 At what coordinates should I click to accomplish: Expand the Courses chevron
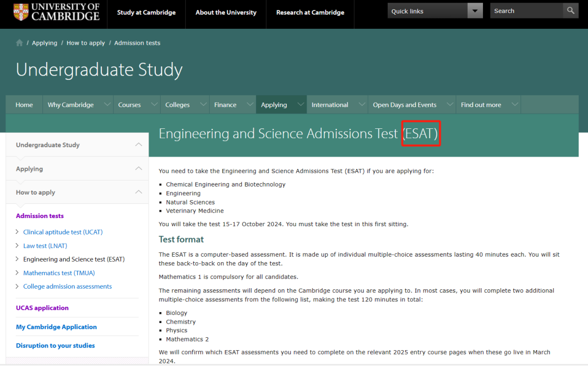pyautogui.click(x=154, y=104)
